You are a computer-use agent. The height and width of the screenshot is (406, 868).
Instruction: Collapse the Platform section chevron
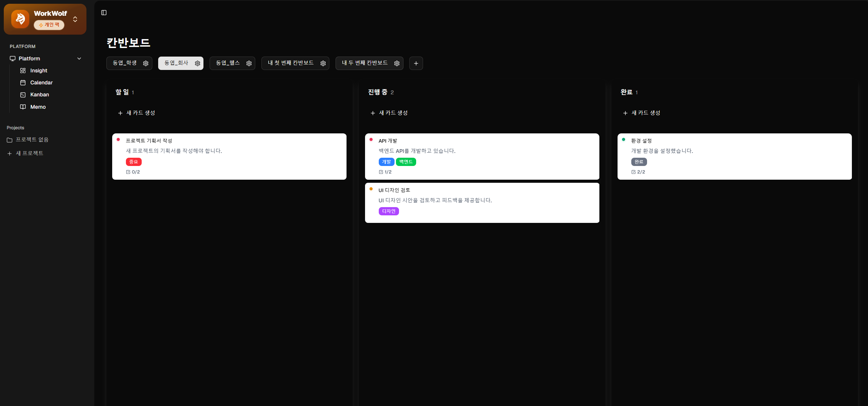[x=79, y=58]
